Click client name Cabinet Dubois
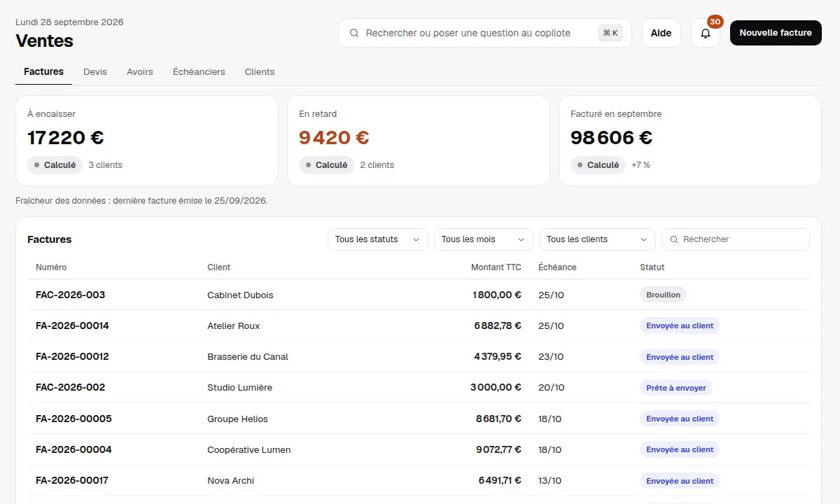 click(x=240, y=295)
